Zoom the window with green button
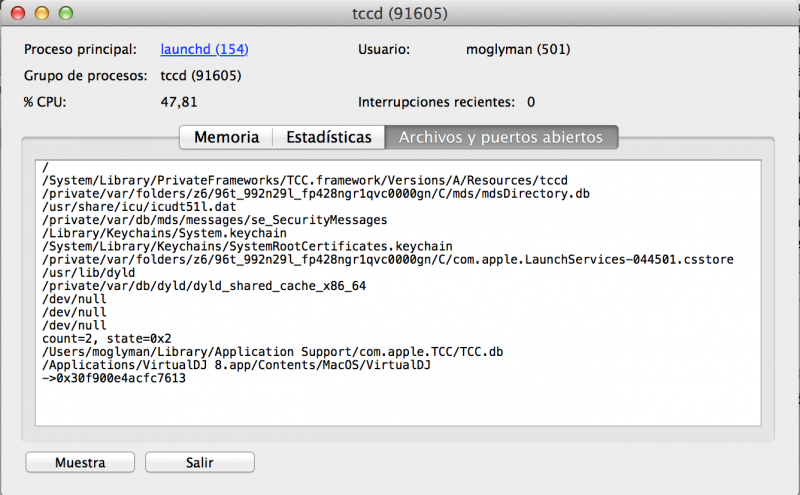 pos(66,13)
